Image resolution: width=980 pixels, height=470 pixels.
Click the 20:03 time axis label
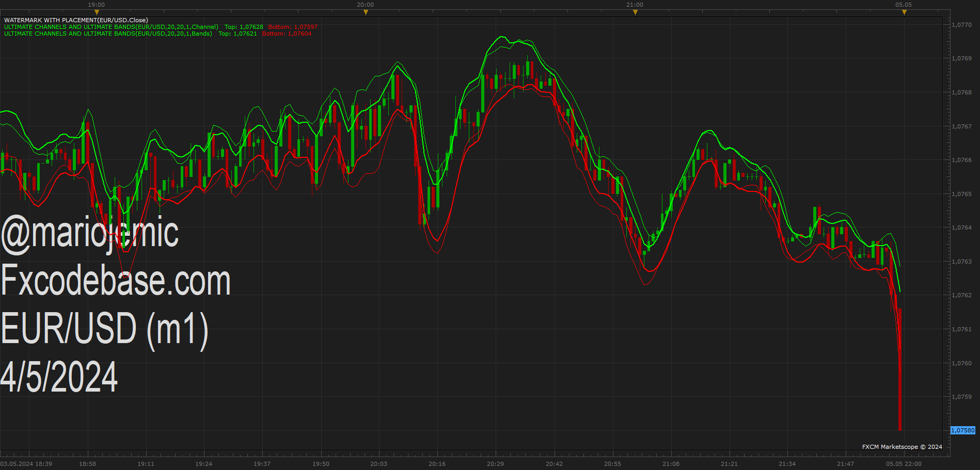[378, 464]
